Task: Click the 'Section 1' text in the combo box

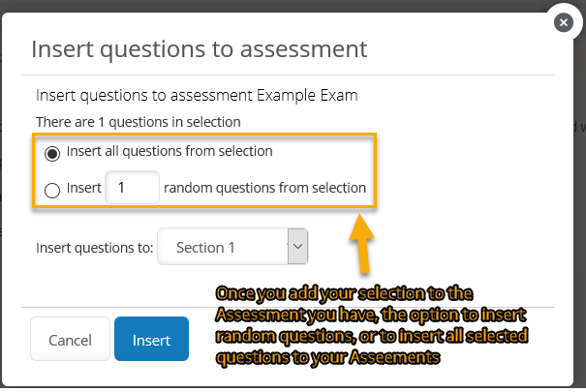Action: pos(205,248)
